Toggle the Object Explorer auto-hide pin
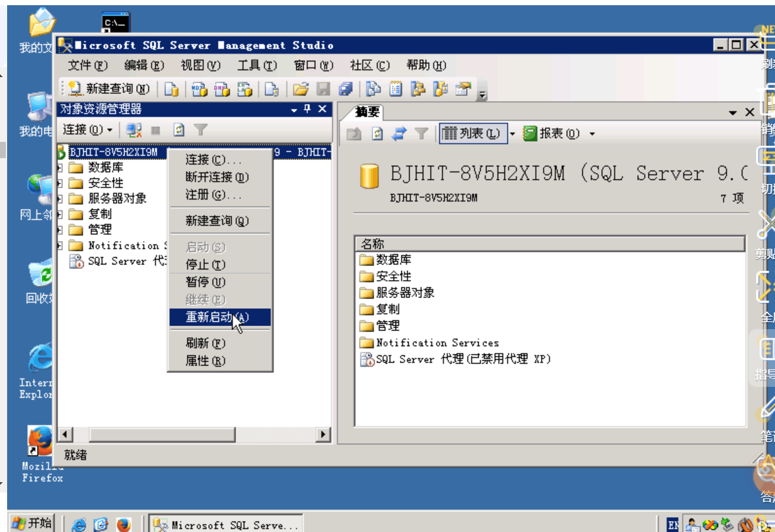 [307, 109]
